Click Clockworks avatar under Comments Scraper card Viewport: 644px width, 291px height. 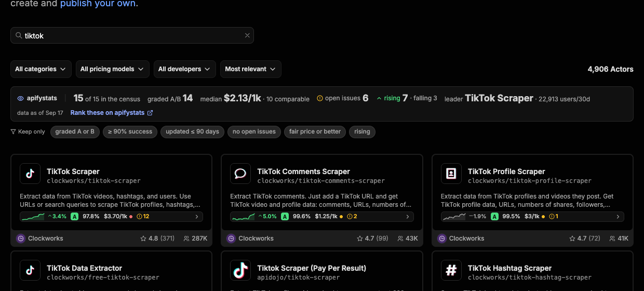pyautogui.click(x=232, y=239)
